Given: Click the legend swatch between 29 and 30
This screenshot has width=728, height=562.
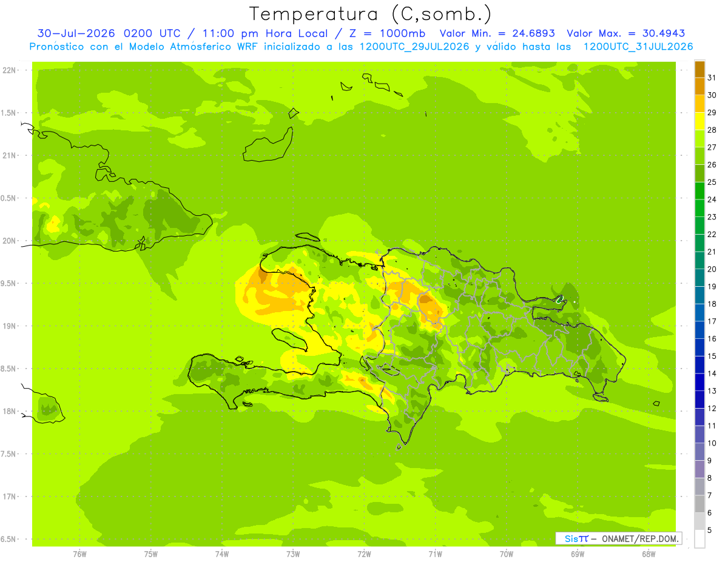Looking at the screenshot, I should 699,104.
